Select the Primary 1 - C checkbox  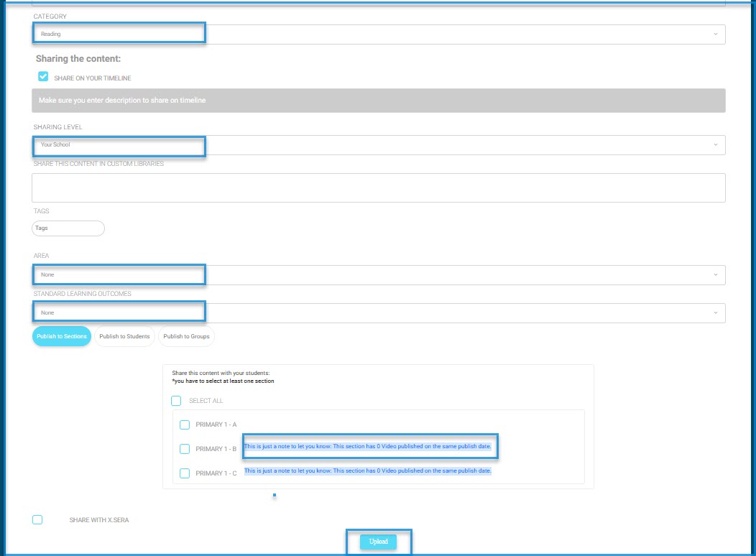(x=185, y=473)
